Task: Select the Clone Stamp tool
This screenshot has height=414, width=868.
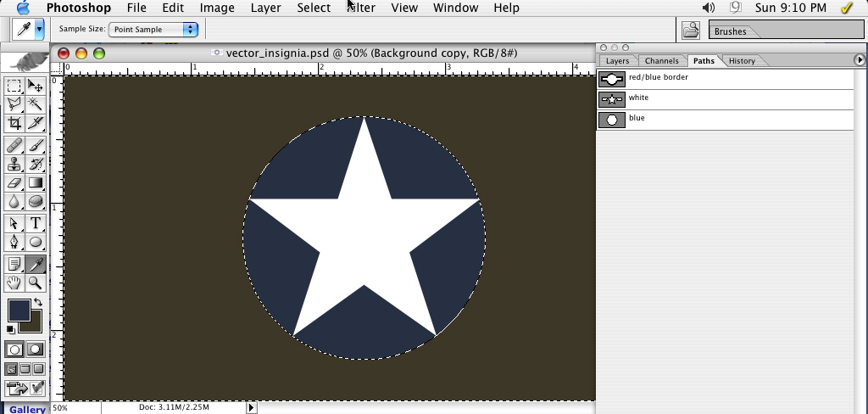Action: [14, 164]
